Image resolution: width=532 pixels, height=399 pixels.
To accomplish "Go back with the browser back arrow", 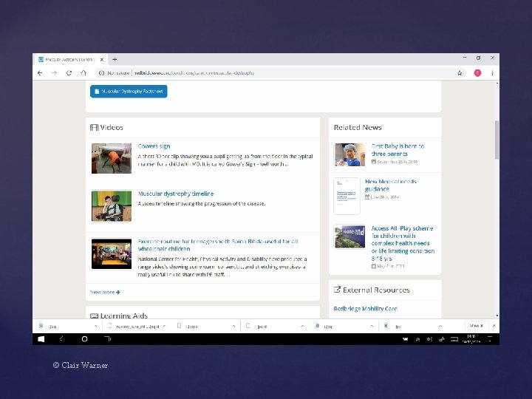I will 40,73.
